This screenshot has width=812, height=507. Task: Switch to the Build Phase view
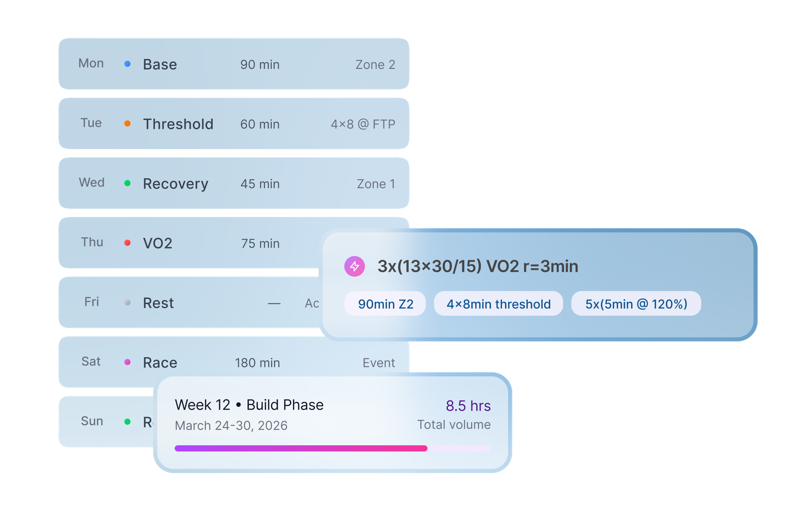pos(285,404)
